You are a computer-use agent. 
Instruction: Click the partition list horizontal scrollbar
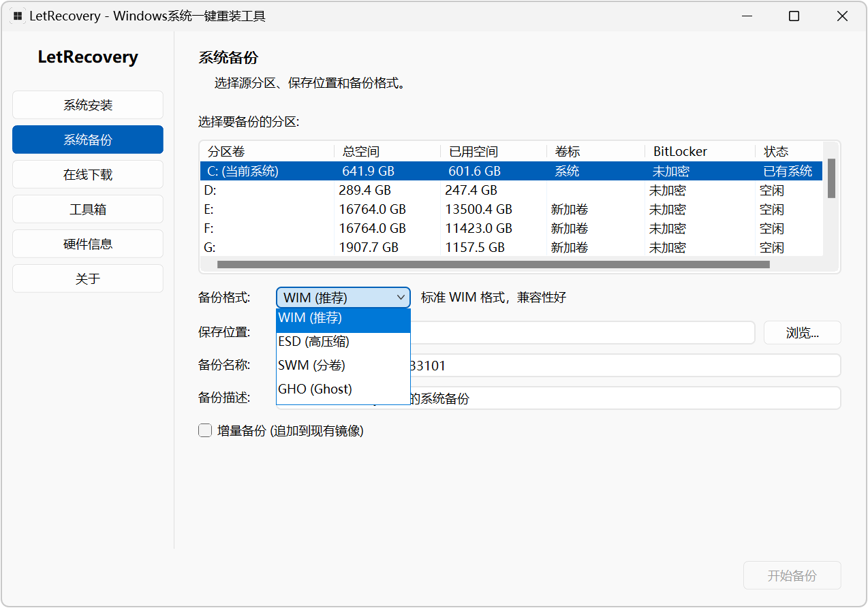point(493,264)
